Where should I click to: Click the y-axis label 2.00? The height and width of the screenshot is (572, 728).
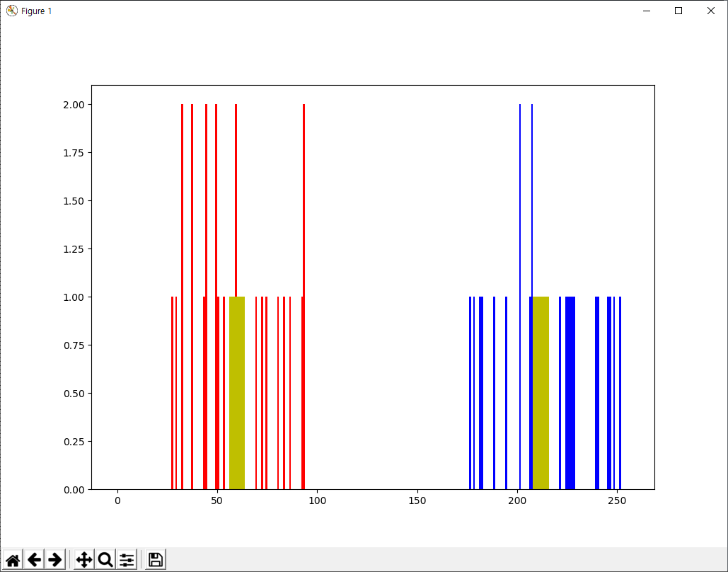point(74,105)
